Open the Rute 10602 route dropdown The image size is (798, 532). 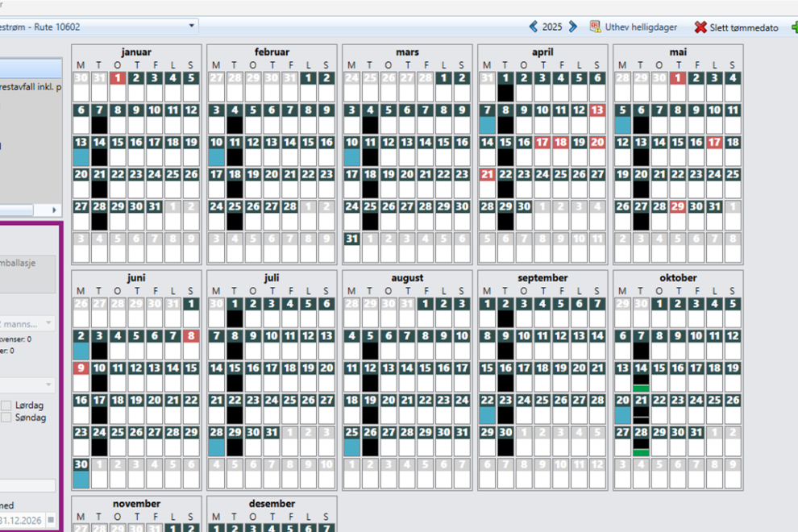(x=191, y=26)
